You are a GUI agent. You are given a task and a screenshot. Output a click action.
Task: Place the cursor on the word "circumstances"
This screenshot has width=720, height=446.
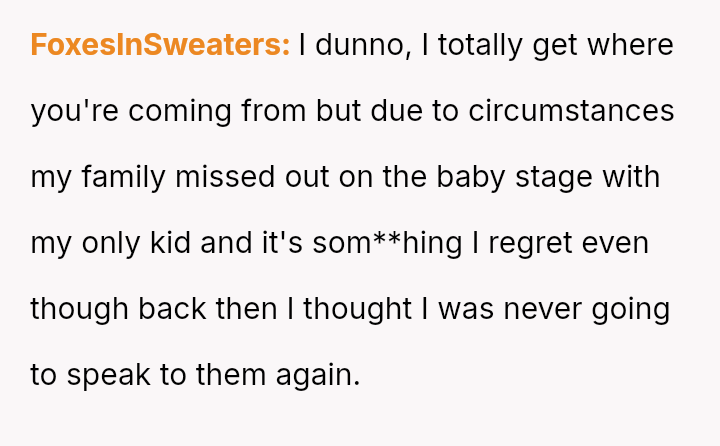click(x=571, y=112)
